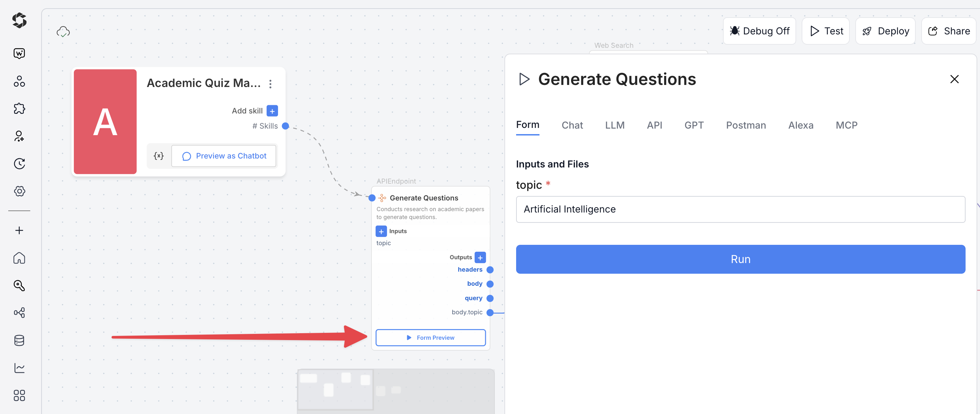The image size is (980, 414).
Task: Click the sidebar plus icon
Action: (x=19, y=230)
